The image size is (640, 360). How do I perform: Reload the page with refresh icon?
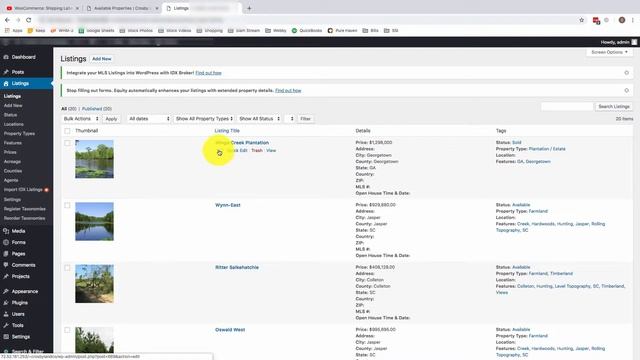[29, 20]
